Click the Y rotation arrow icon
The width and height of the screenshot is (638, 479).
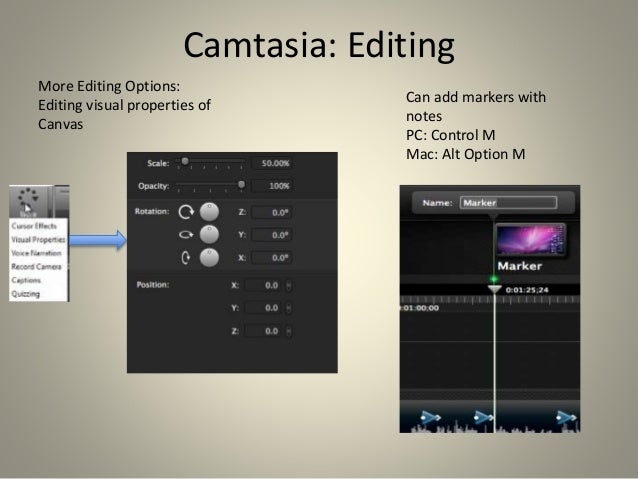[186, 235]
